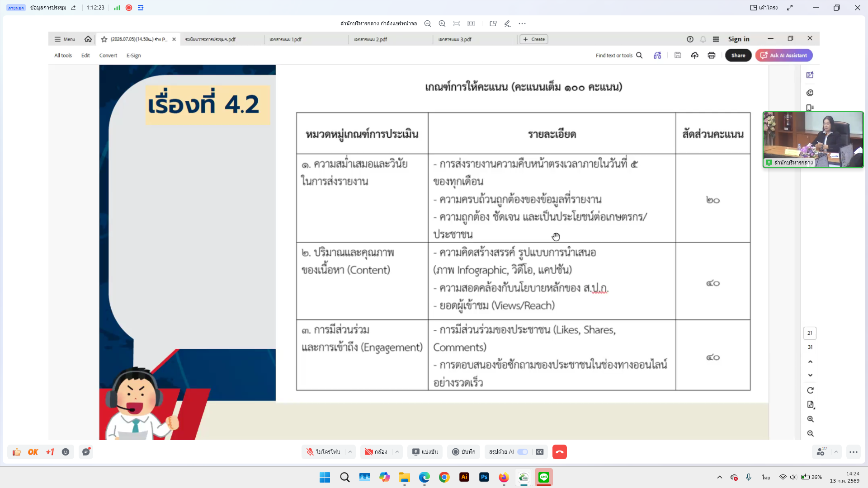
Task: Open the meeting info share icon
Action: click(x=73, y=8)
